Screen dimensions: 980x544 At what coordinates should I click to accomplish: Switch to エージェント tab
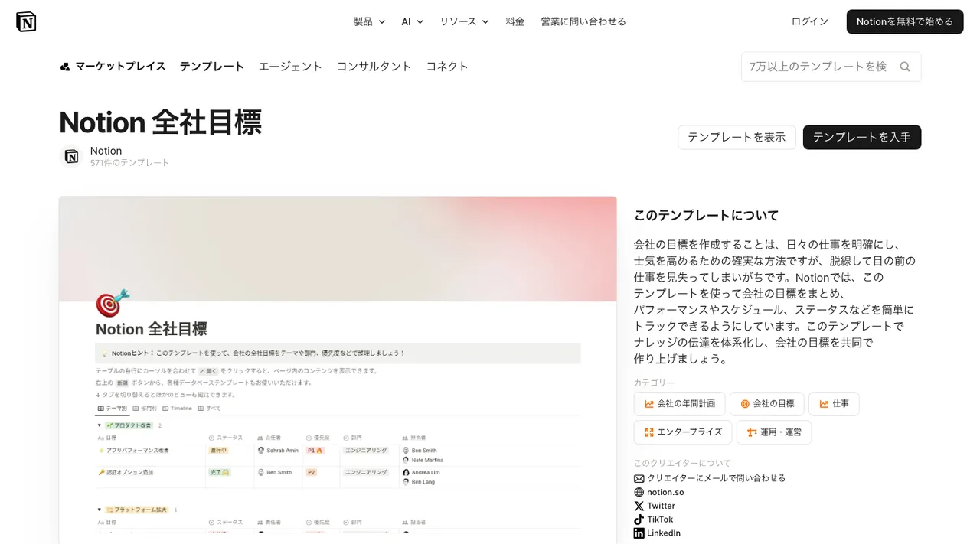click(x=290, y=67)
